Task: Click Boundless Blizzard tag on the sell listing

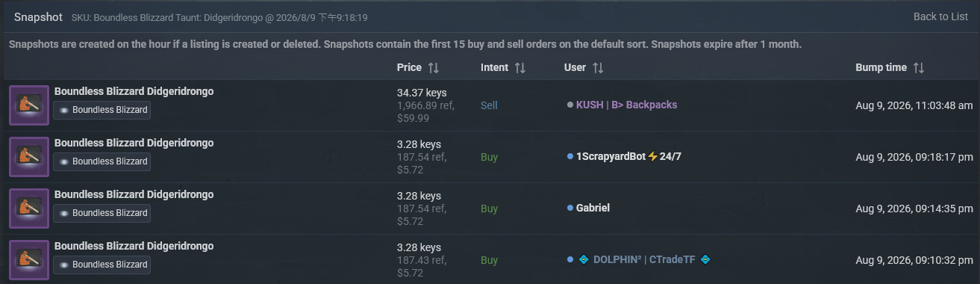Action: pos(102,110)
